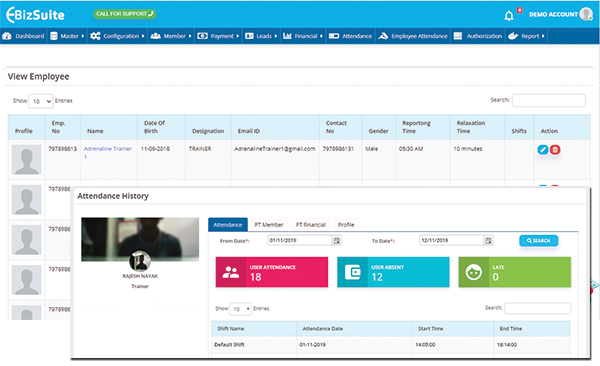Click the User Absent wallet icon
The height and width of the screenshot is (366, 600).
click(352, 272)
